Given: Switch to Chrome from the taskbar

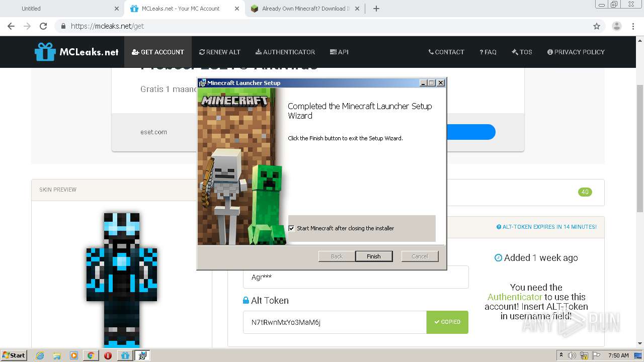Looking at the screenshot, I should [x=91, y=355].
